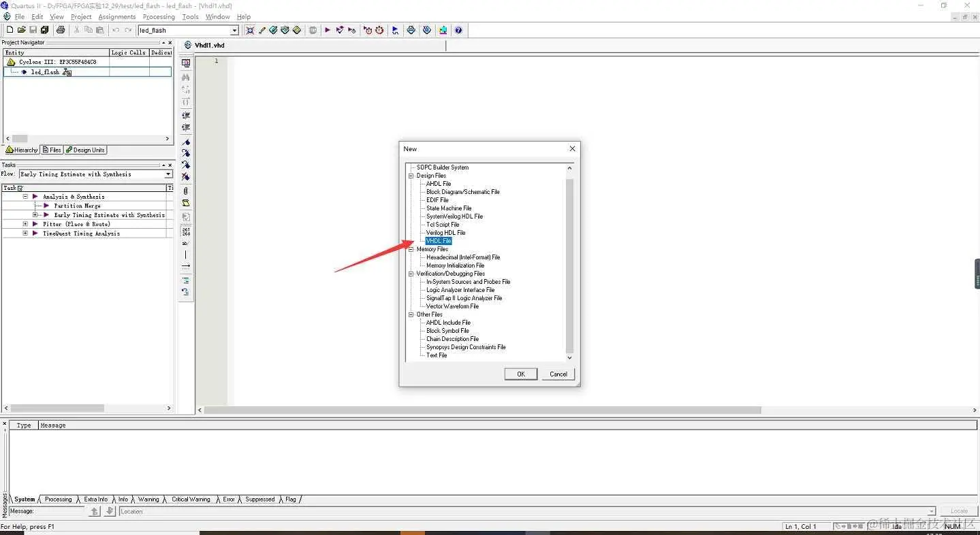The height and width of the screenshot is (535, 980).
Task: Click the paperclip icon in editor sidebar
Action: coord(186,191)
